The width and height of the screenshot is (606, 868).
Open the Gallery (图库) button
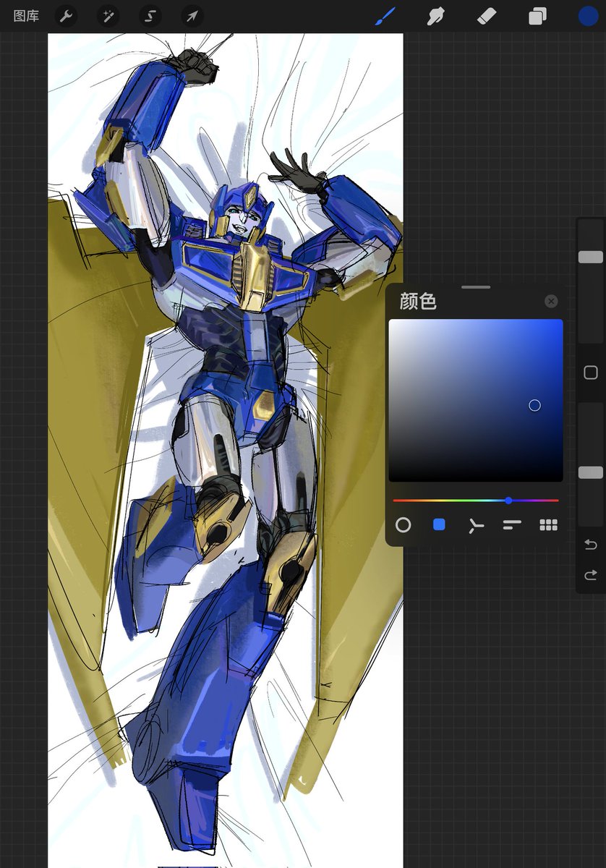(x=26, y=16)
